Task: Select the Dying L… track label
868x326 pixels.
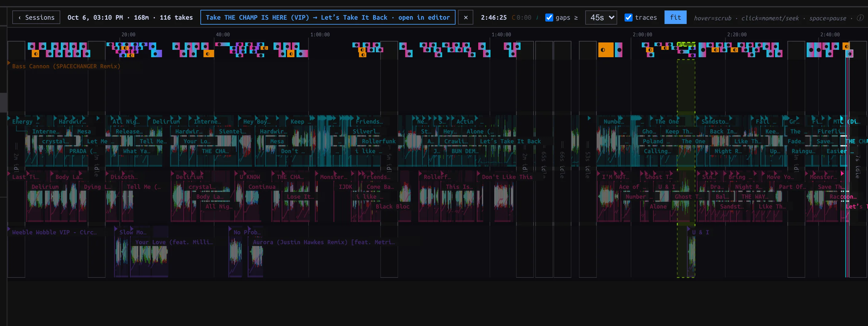Action: click(97, 187)
